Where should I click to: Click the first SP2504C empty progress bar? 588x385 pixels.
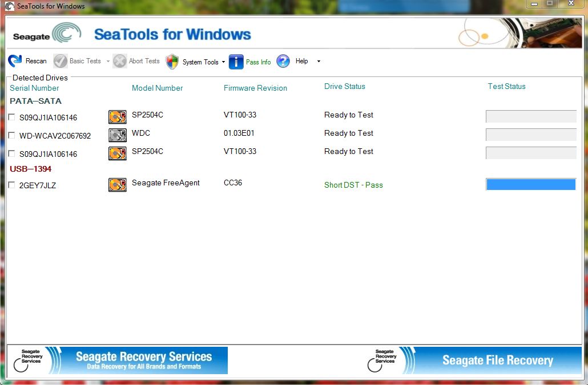point(530,116)
